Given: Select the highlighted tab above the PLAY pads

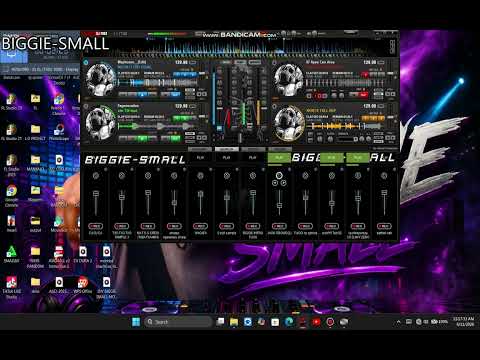Looking at the screenshot, I should 227,149.
